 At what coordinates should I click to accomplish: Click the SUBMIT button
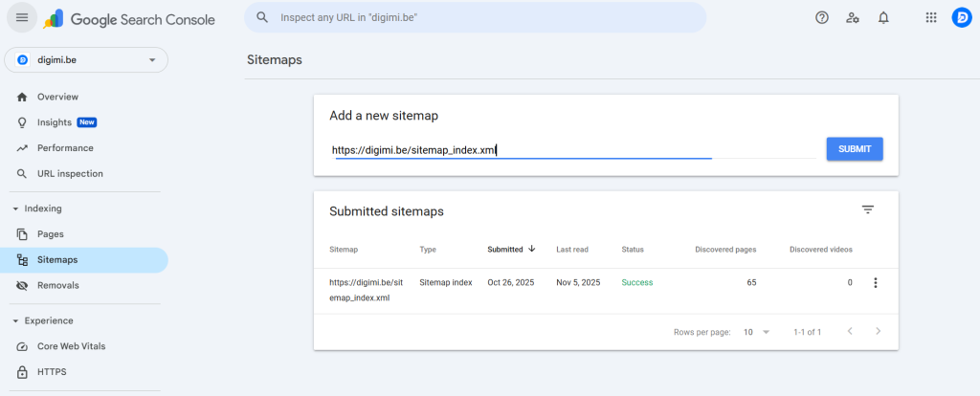pyautogui.click(x=855, y=149)
